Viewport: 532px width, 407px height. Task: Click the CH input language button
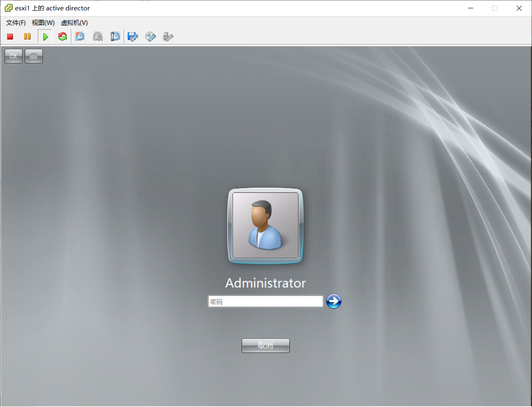[14, 56]
